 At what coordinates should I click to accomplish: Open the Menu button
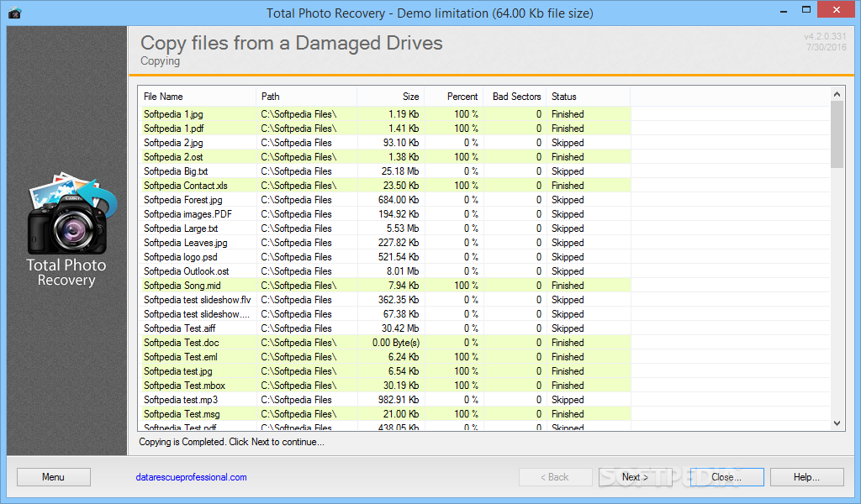point(54,477)
